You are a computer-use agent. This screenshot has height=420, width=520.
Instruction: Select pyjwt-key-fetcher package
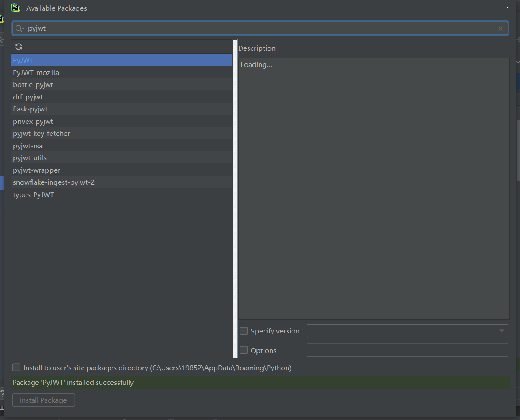pos(122,133)
